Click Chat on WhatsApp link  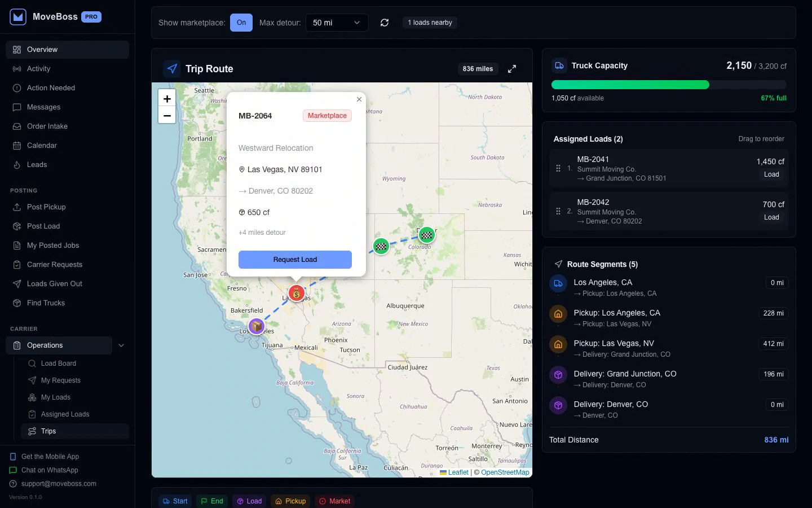44,470
